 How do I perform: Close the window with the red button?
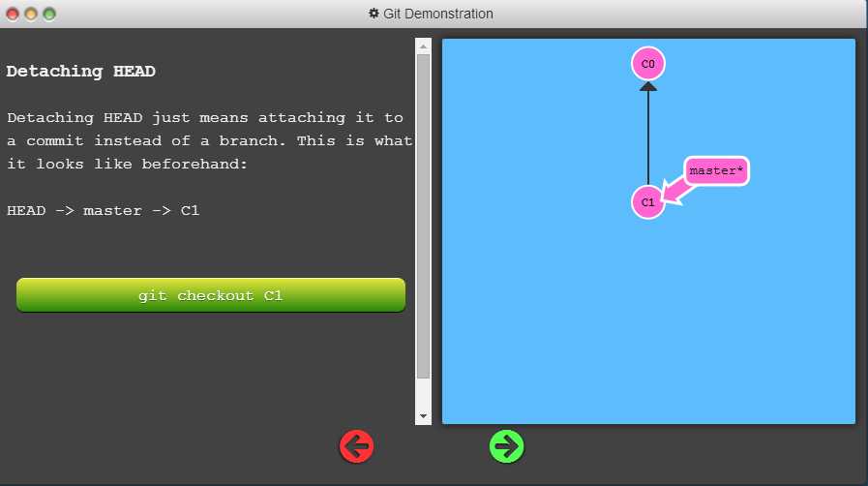(x=13, y=14)
